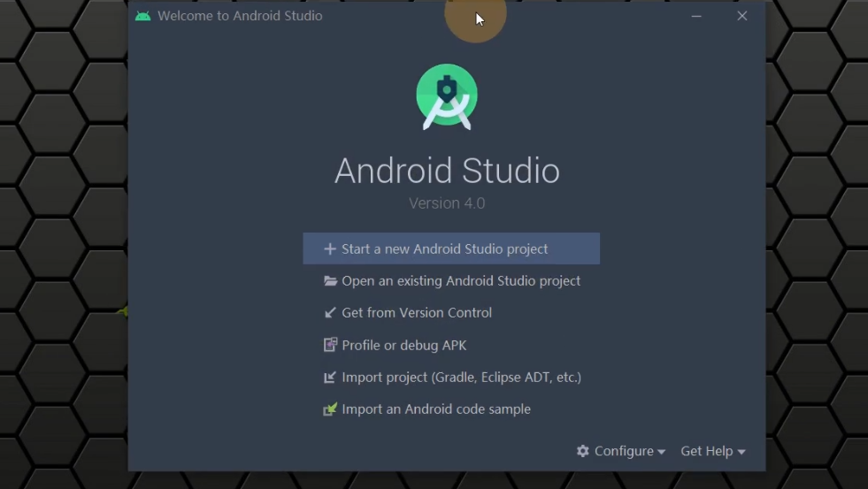This screenshot has height=489, width=868.
Task: Click the open folder icon for existing project
Action: [x=331, y=281]
